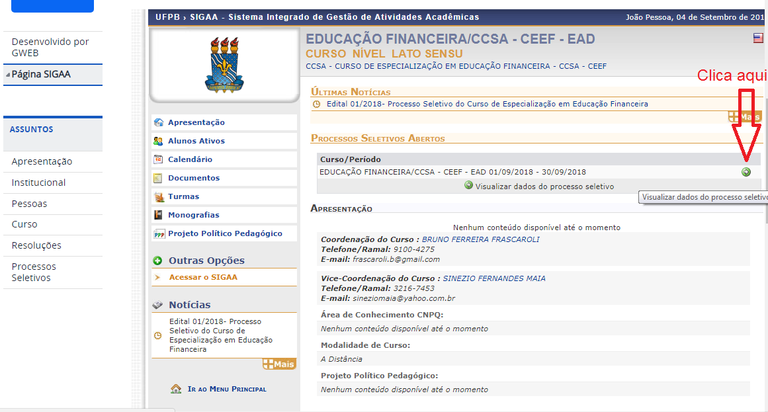Open Turmas menu item

tap(184, 196)
